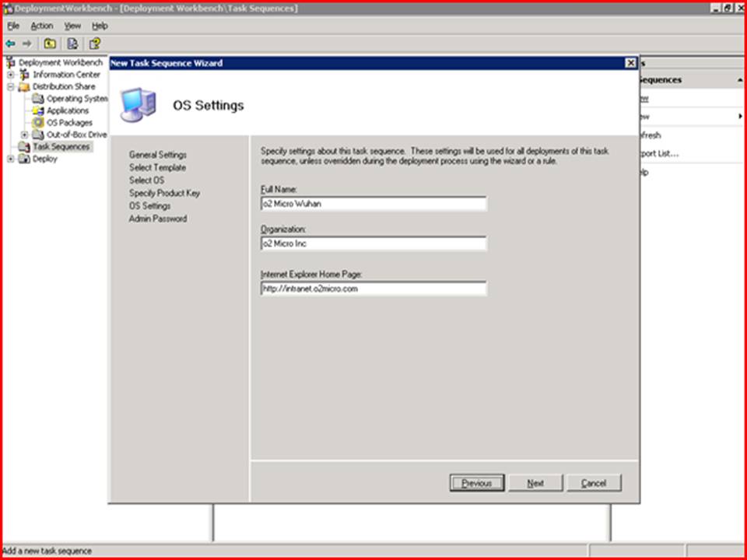Click the Forward arrow toolbar icon
This screenshot has height=560, width=747.
coord(26,44)
